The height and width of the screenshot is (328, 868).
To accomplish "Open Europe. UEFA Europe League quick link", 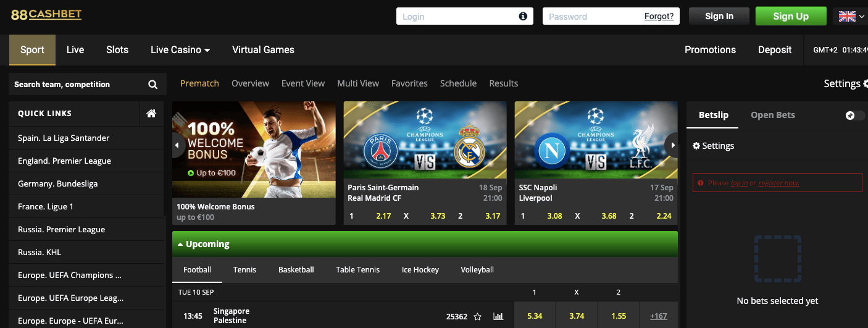I will [86, 298].
